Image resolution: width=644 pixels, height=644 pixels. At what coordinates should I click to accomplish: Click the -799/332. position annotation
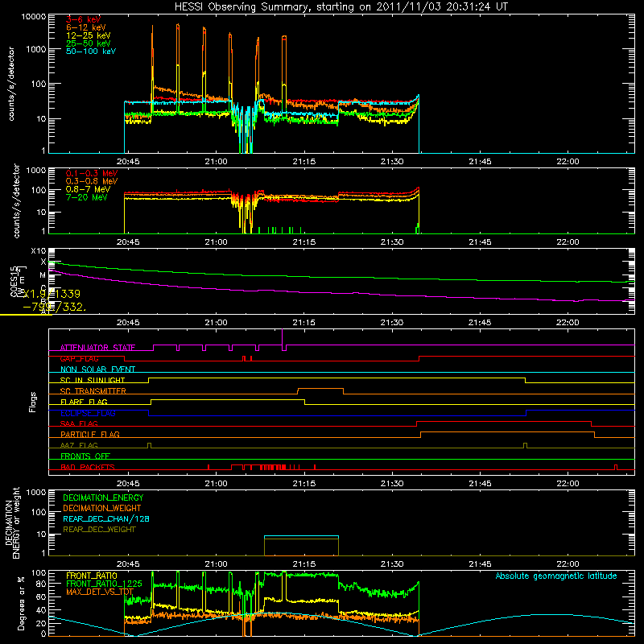tap(54, 307)
